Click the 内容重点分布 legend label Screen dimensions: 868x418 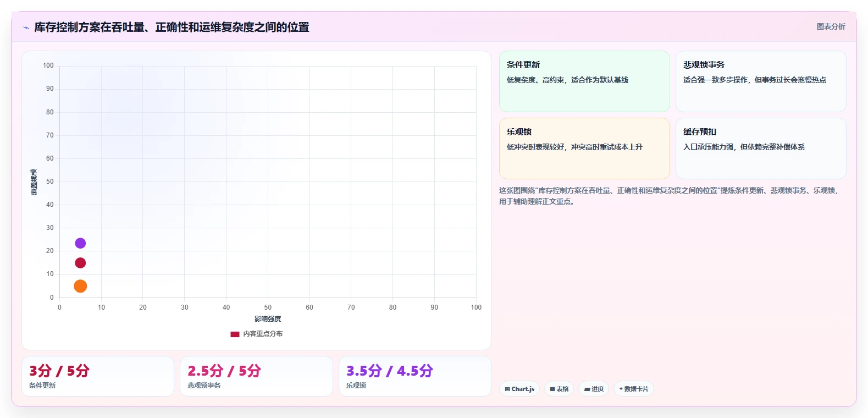click(263, 334)
